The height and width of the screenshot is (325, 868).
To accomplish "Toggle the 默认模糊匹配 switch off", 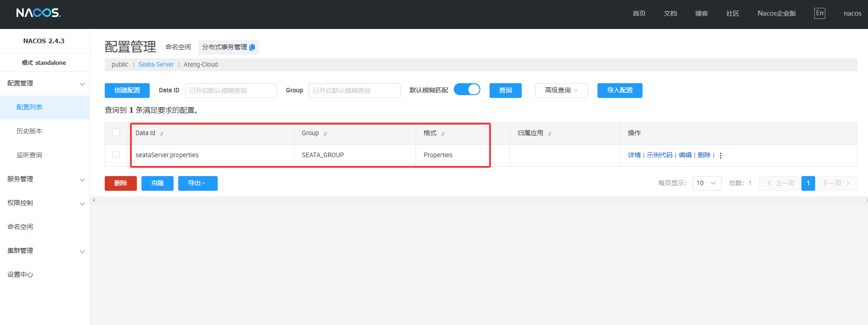I will 467,90.
